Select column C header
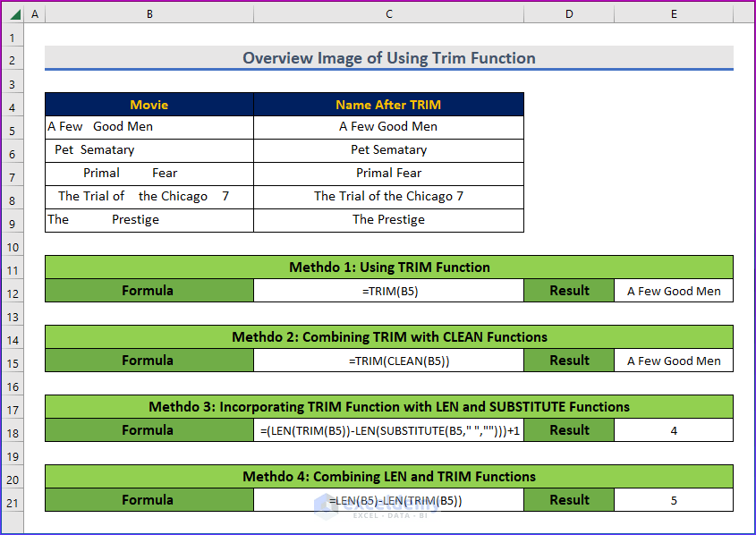The height and width of the screenshot is (535, 756). 388,14
